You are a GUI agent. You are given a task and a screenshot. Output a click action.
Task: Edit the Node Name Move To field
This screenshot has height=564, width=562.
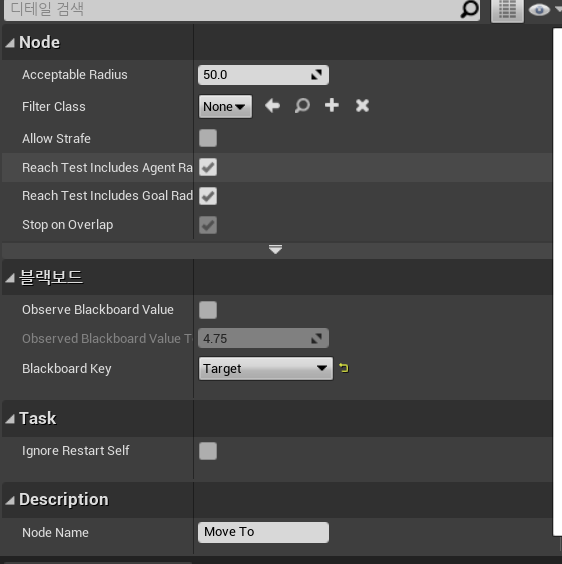(x=263, y=532)
